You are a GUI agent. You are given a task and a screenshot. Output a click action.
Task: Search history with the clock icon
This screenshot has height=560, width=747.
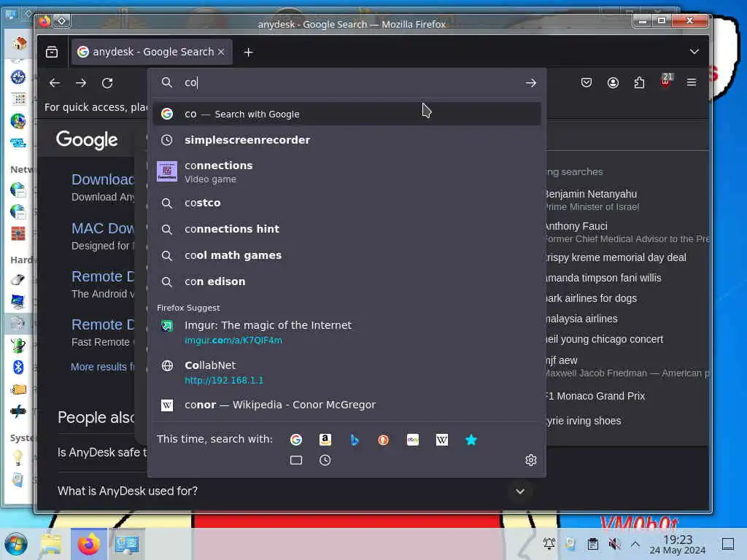pos(325,460)
